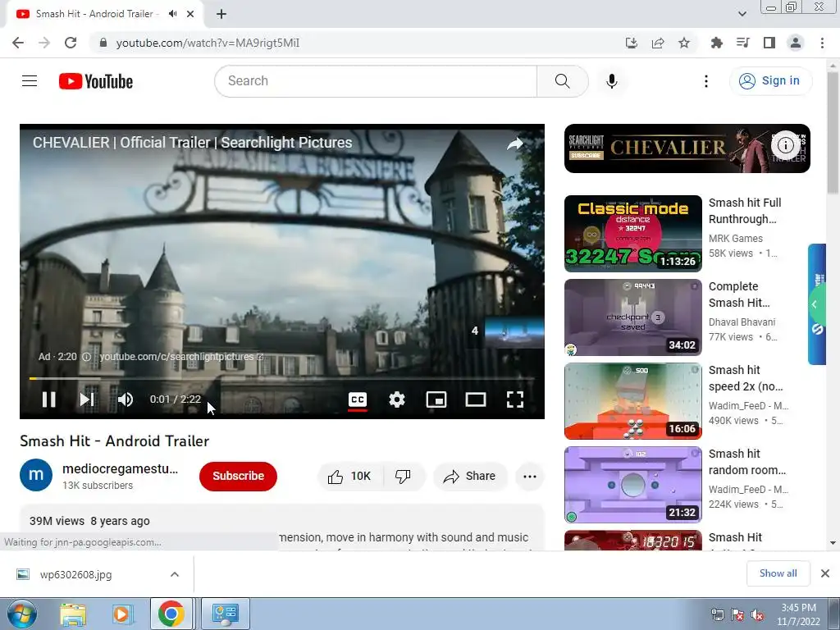Image resolution: width=840 pixels, height=630 pixels.
Task: Search with your voice microphone
Action: click(612, 81)
